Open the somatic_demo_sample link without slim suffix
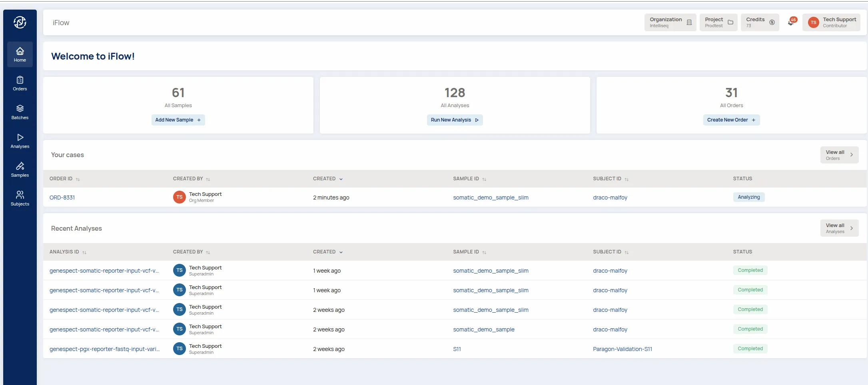Viewport: 868px width, 385px height. click(x=483, y=329)
